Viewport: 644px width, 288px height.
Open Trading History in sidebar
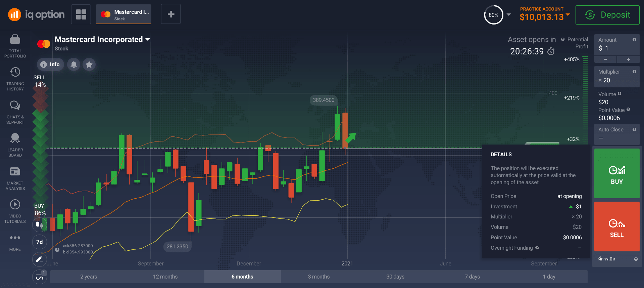(15, 79)
